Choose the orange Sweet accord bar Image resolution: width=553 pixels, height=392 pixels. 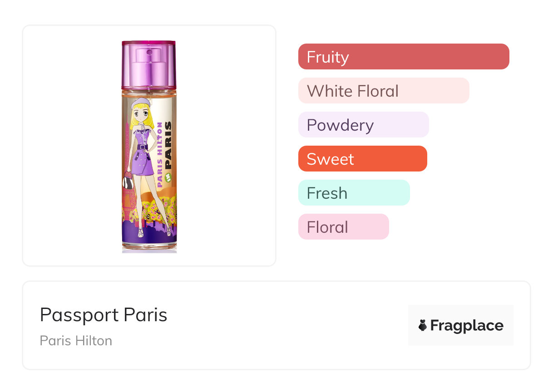click(x=362, y=159)
